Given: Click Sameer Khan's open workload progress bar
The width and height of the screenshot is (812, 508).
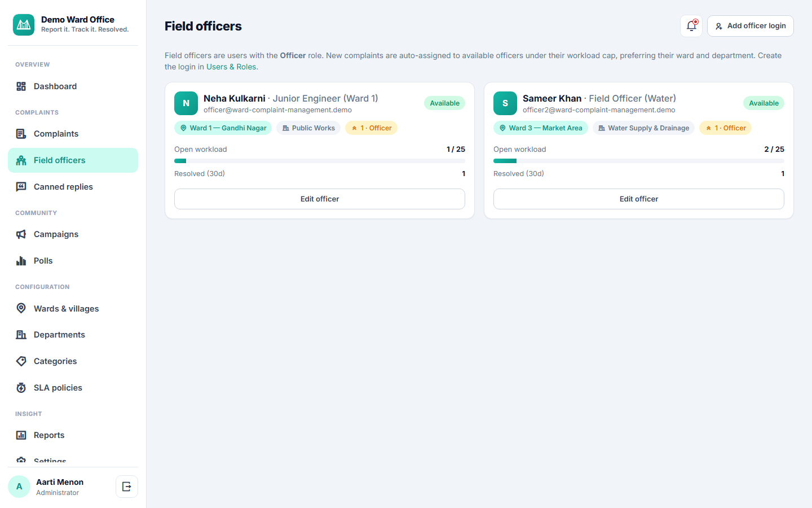Looking at the screenshot, I should [639, 161].
